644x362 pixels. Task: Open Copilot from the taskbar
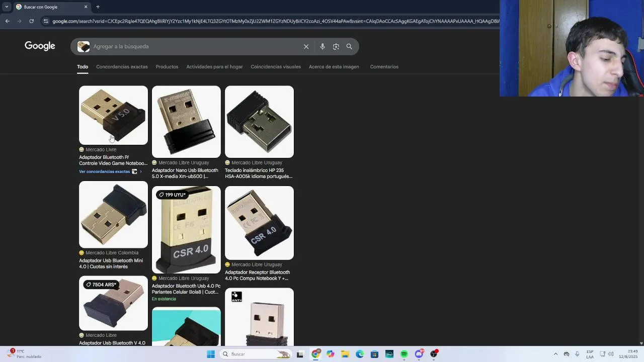[x=330, y=354]
